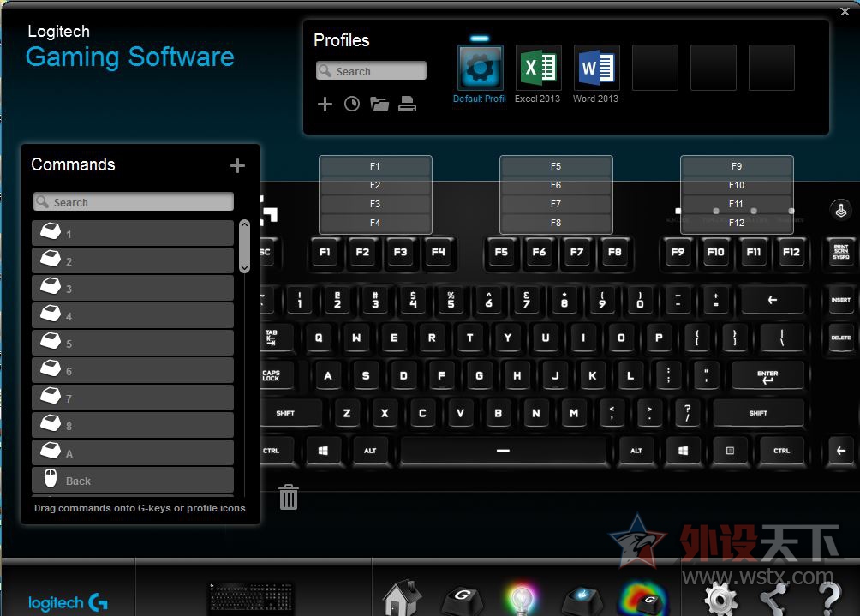The height and width of the screenshot is (616, 860).
Task: Select command A in the Commands list
Action: click(x=133, y=452)
